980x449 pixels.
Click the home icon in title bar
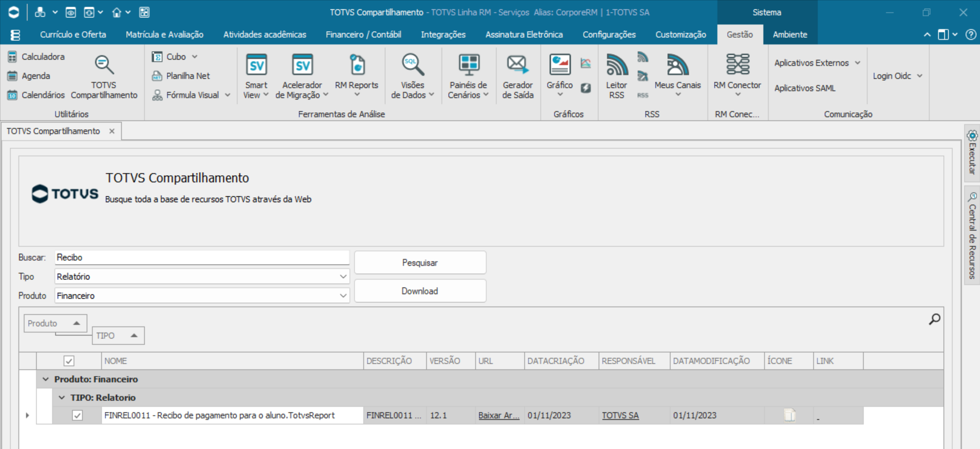click(116, 12)
